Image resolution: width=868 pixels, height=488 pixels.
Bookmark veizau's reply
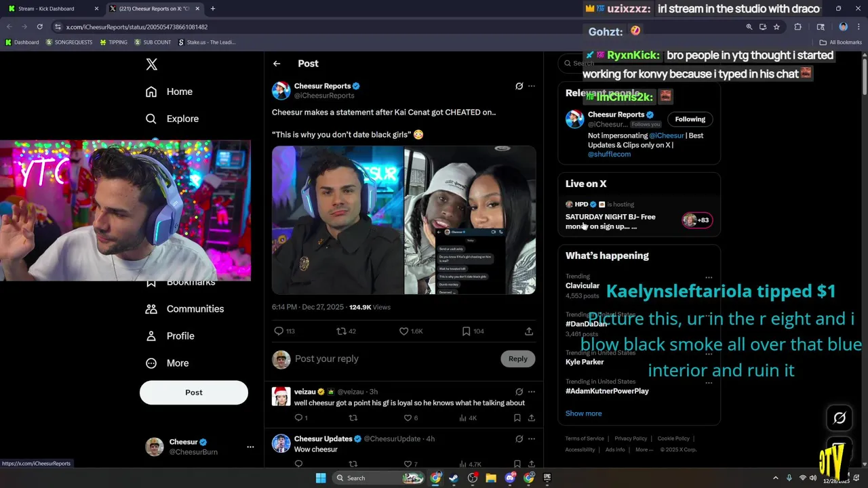pos(517,418)
